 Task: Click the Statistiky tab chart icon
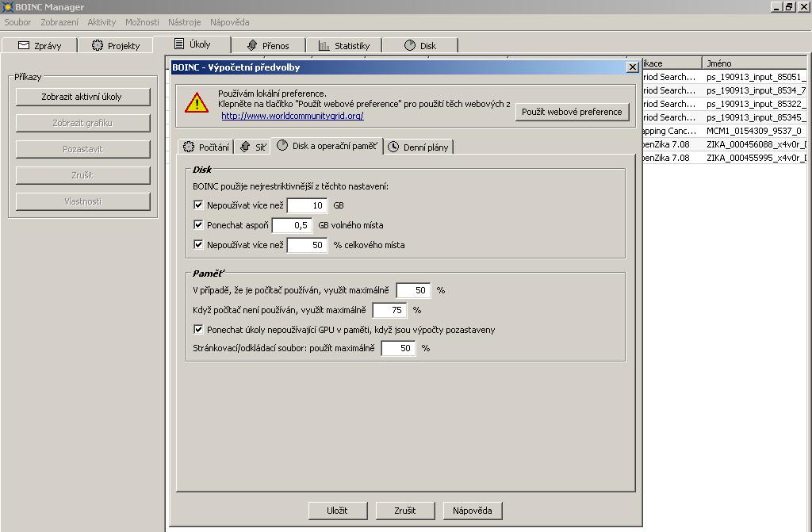coord(324,45)
